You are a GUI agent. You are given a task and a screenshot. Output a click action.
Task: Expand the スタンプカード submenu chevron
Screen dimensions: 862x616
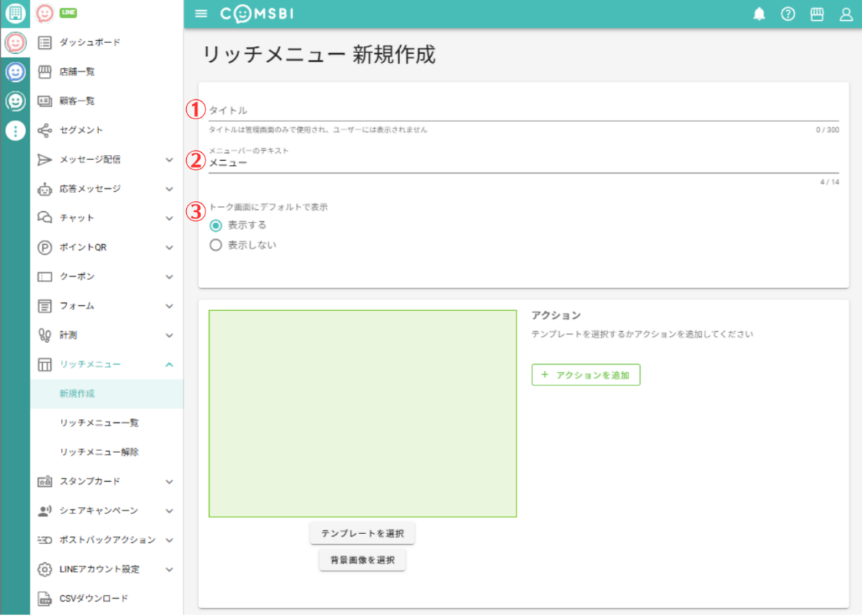tap(170, 482)
